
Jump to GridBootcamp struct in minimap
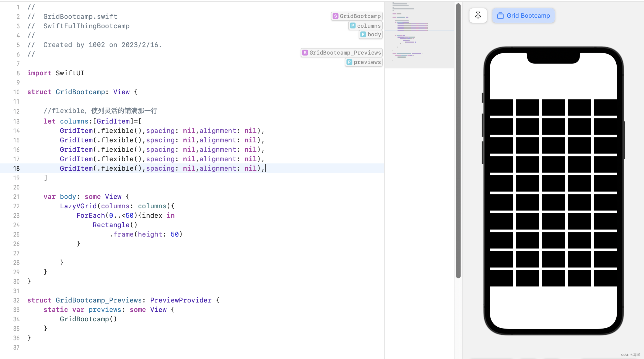(x=357, y=16)
